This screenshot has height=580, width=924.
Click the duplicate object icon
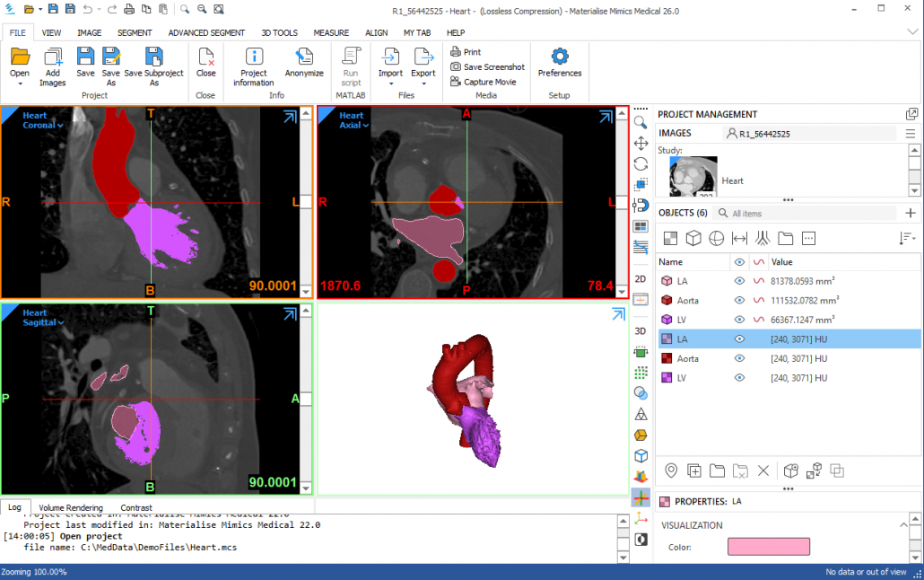(694, 470)
